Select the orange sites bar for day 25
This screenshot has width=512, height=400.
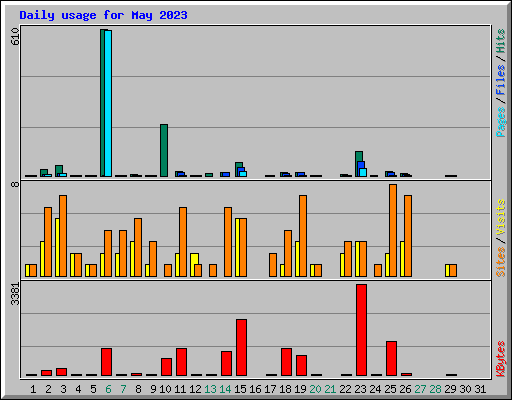tap(393, 230)
